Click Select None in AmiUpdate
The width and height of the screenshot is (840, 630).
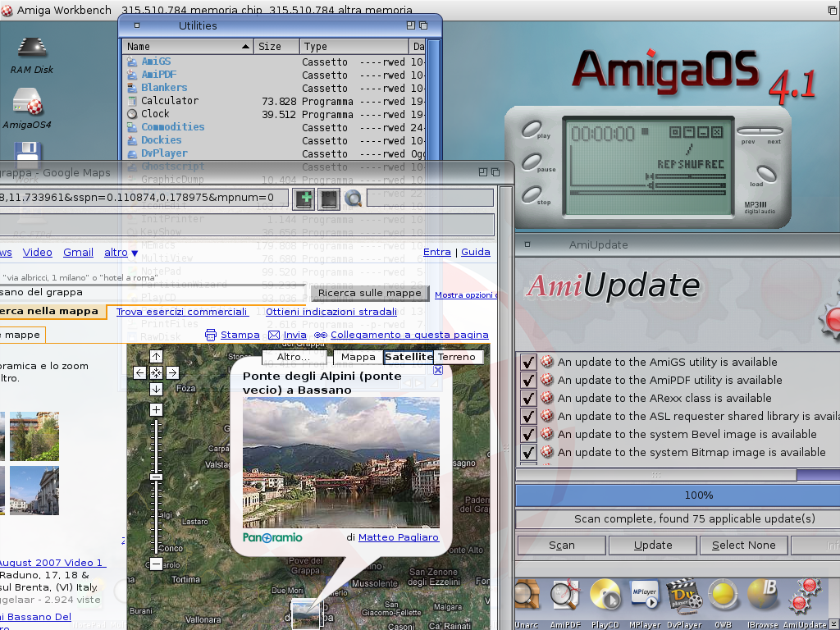tap(743, 546)
